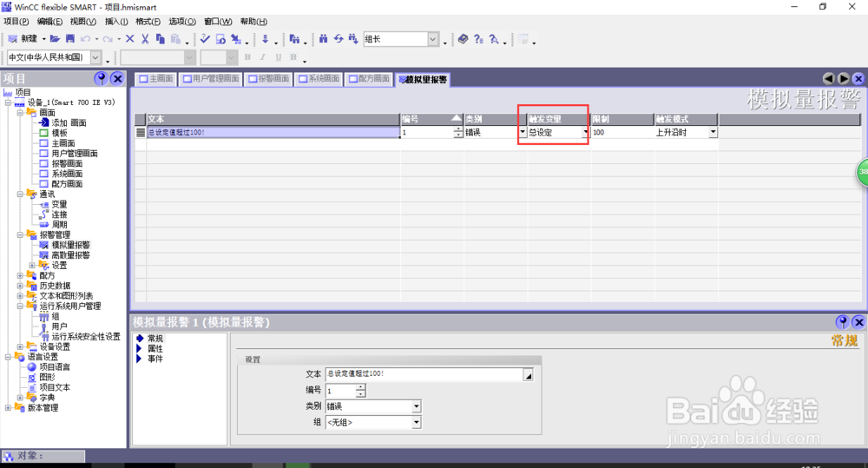The height and width of the screenshot is (468, 868).
Task: Open the 编辑(E) menu
Action: coord(49,22)
